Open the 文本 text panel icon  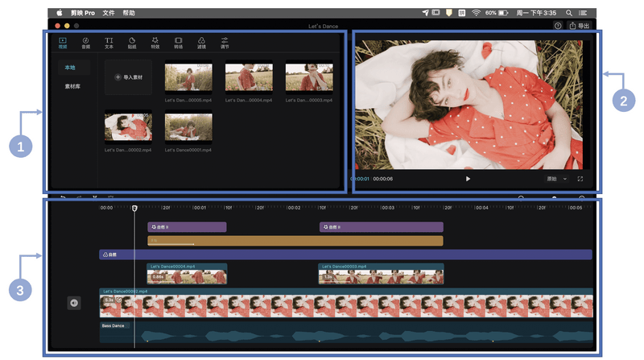click(x=109, y=43)
